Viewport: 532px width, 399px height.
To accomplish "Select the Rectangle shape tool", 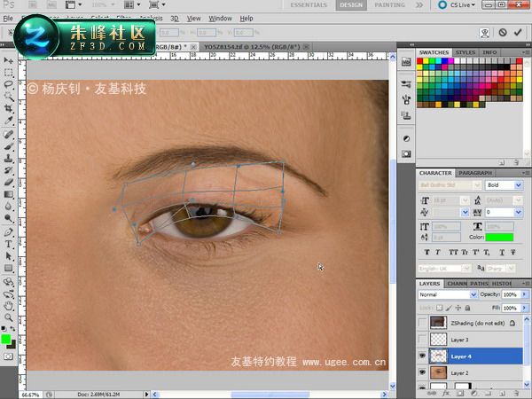I will [x=9, y=268].
